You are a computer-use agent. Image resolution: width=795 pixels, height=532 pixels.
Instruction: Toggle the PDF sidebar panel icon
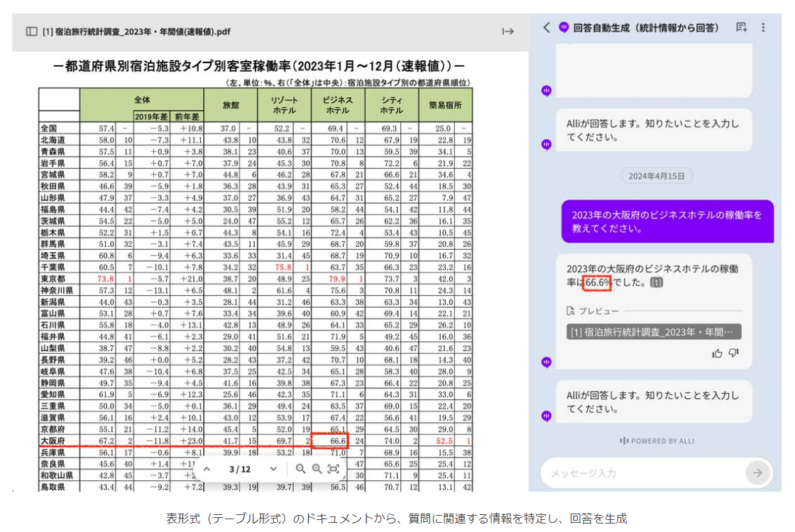[x=31, y=31]
